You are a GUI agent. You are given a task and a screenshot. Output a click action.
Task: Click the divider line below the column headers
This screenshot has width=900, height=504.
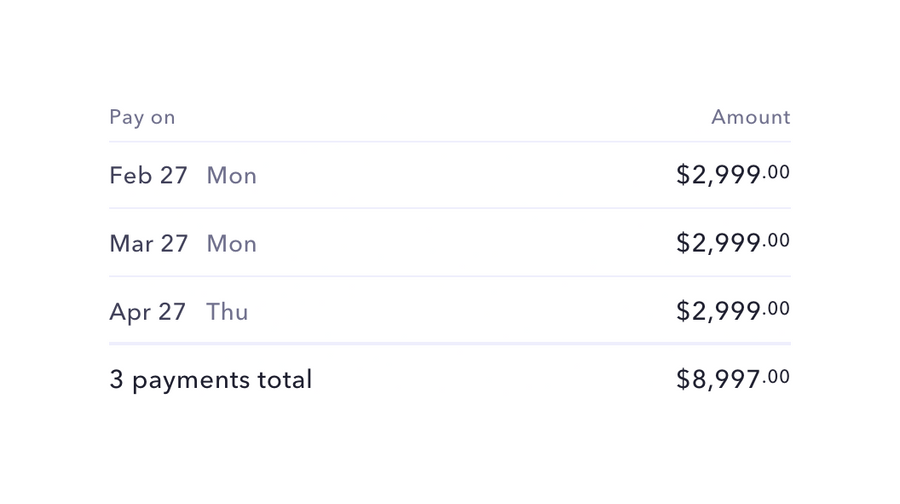point(450,141)
